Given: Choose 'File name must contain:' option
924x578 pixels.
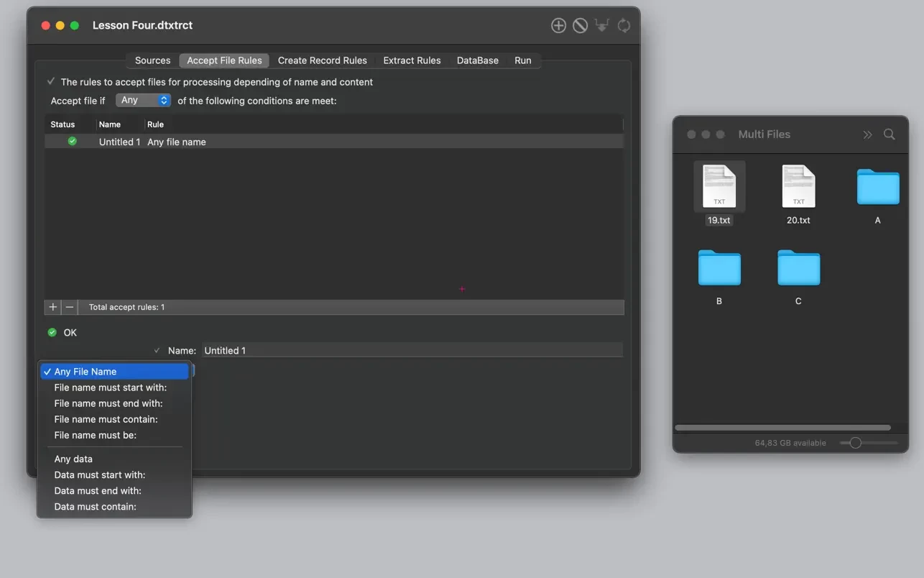Looking at the screenshot, I should pyautogui.click(x=106, y=419).
